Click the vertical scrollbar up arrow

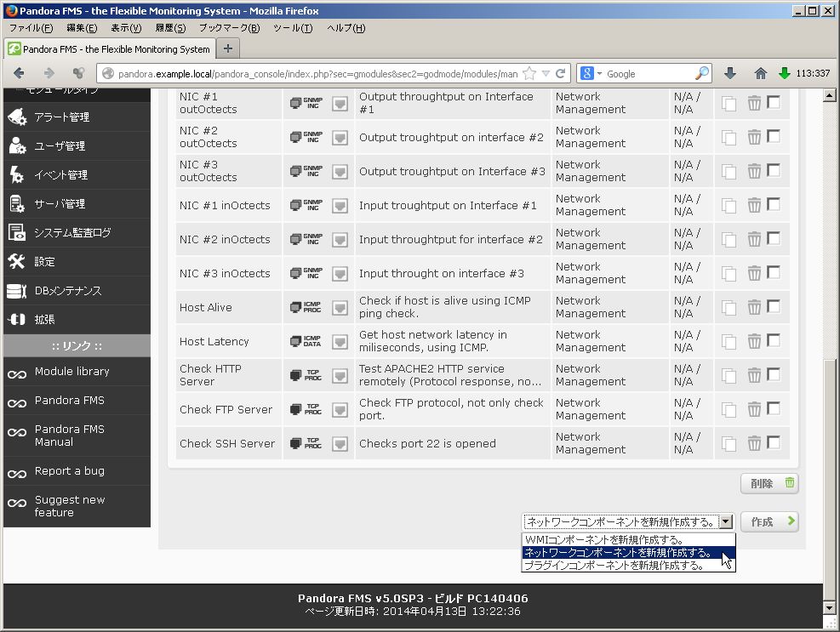click(829, 95)
